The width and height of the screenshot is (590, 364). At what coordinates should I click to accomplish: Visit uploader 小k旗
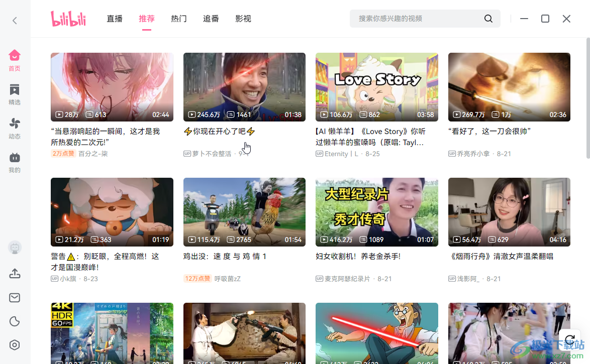coord(68,279)
